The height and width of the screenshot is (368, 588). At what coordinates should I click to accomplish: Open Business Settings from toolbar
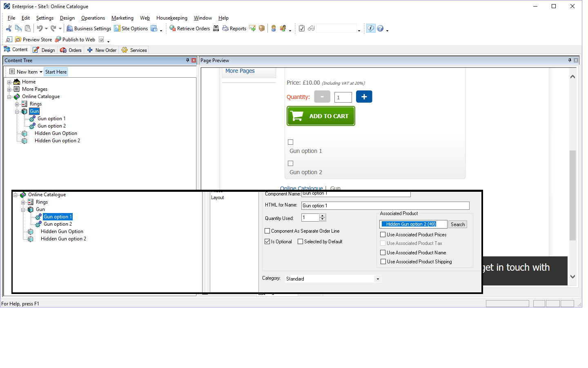click(x=89, y=29)
